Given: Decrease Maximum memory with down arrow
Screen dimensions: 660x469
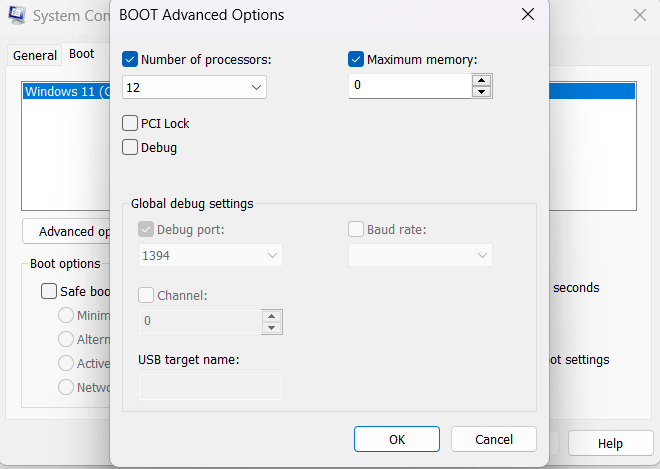Looking at the screenshot, I should 482,91.
